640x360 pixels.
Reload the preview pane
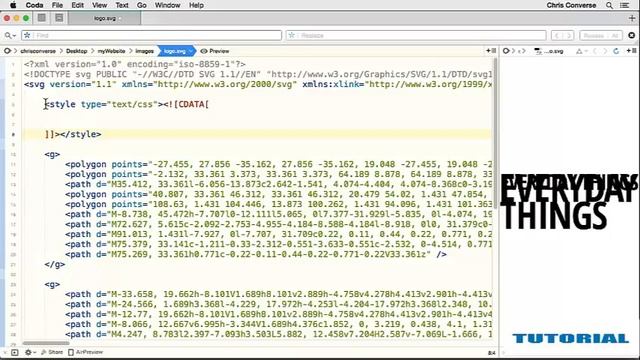click(x=616, y=51)
